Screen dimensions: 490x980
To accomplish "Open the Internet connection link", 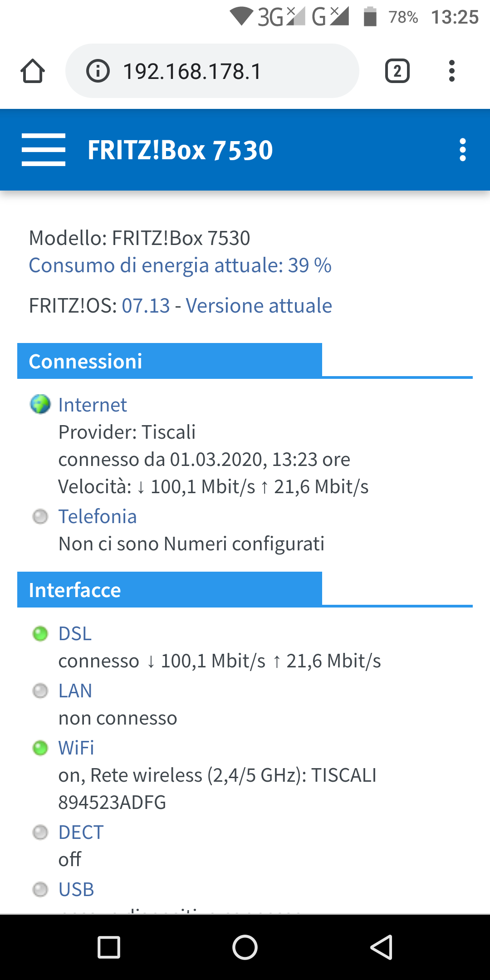I will click(x=93, y=405).
